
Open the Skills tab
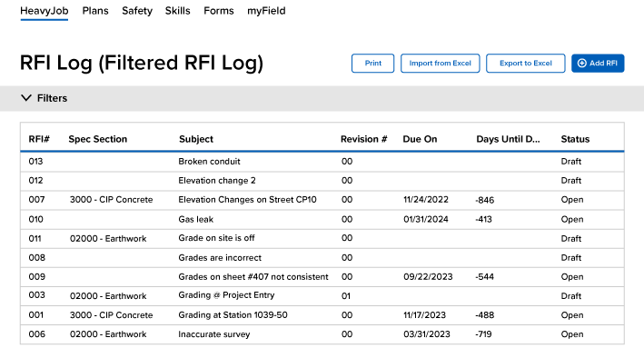pos(177,11)
